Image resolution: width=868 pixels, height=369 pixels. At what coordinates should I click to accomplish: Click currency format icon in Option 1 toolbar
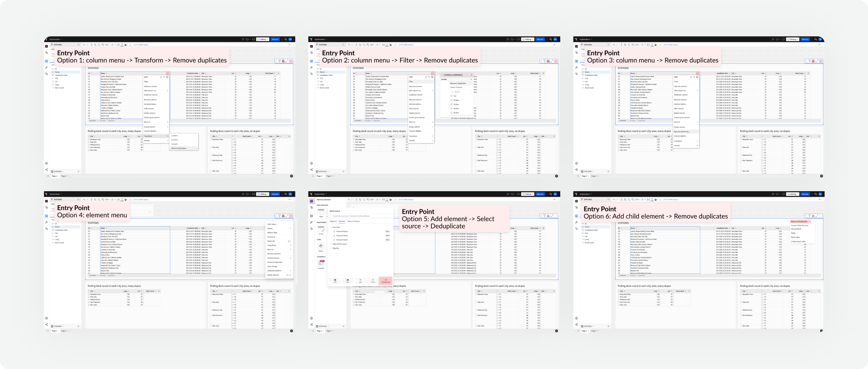tap(91, 44)
